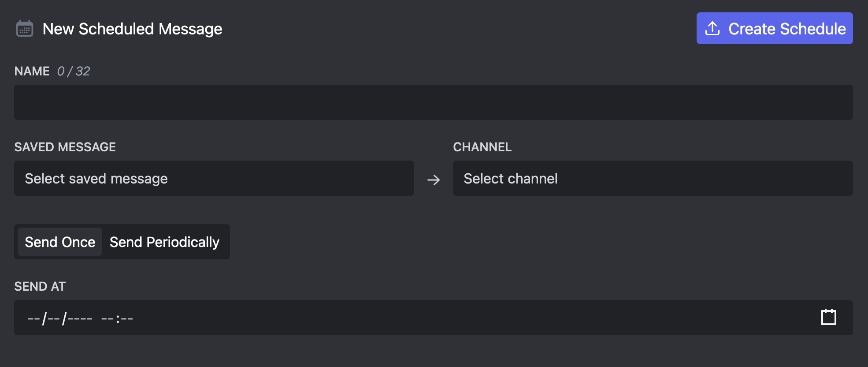Click the 0 / 32 character counter
The width and height of the screenshot is (868, 367).
pos(74,71)
